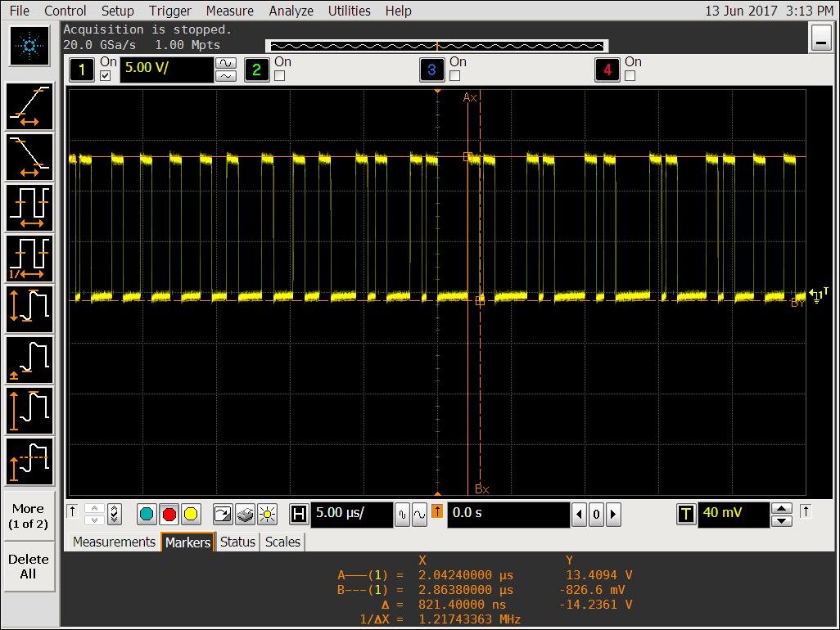Screen dimensions: 840x630
Task: Open the Setup menu
Action: coord(117,11)
